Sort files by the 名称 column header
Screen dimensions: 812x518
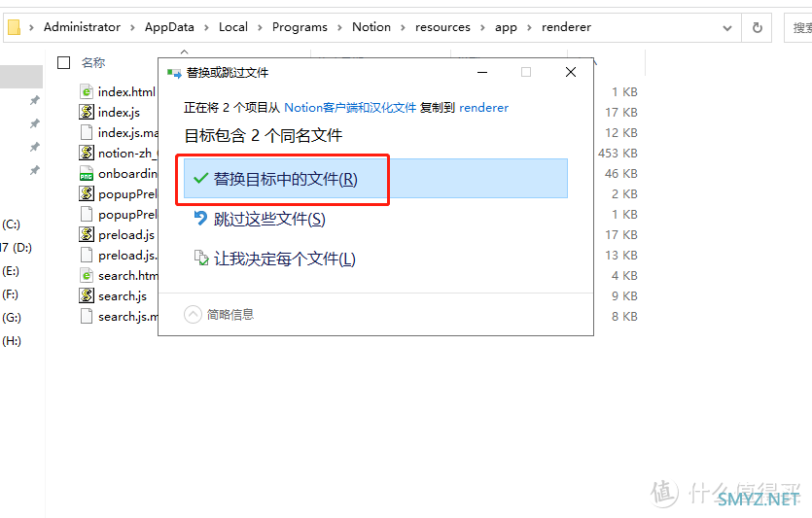[x=93, y=62]
